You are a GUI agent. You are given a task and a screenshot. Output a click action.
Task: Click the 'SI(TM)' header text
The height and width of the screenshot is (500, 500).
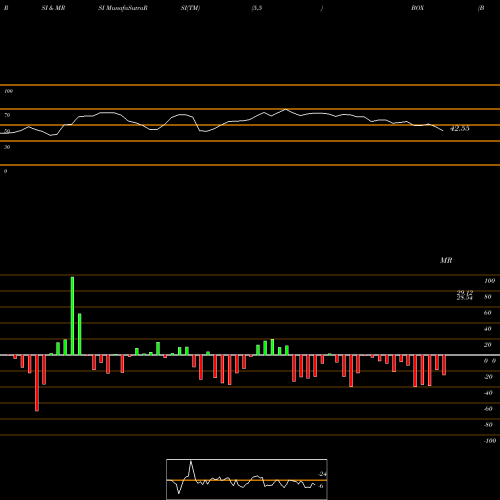pos(190,8)
